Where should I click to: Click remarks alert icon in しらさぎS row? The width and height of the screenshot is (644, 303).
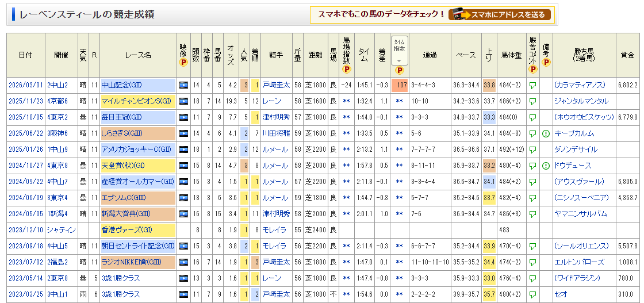(x=546, y=133)
